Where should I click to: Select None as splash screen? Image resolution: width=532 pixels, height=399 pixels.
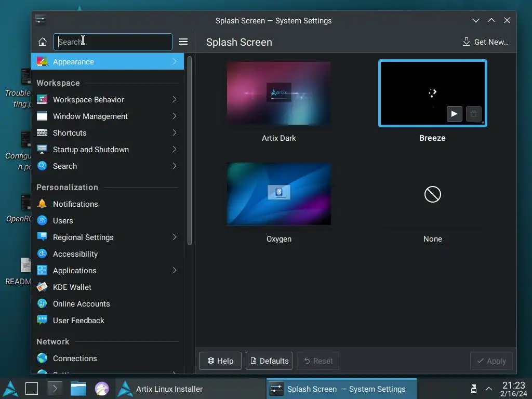(x=433, y=194)
